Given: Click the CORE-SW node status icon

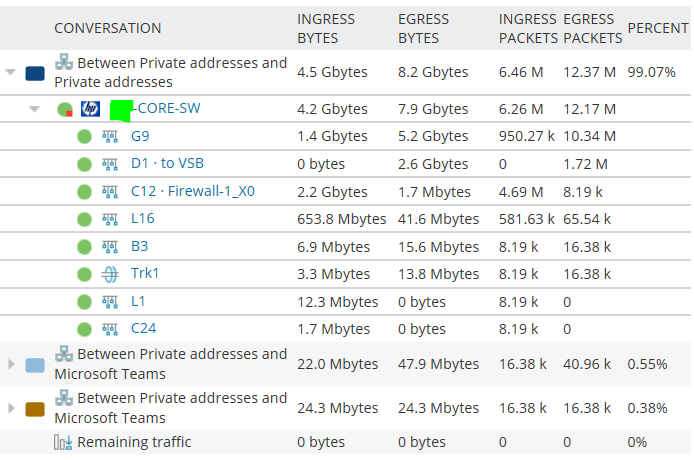Looking at the screenshot, I should (x=65, y=109).
